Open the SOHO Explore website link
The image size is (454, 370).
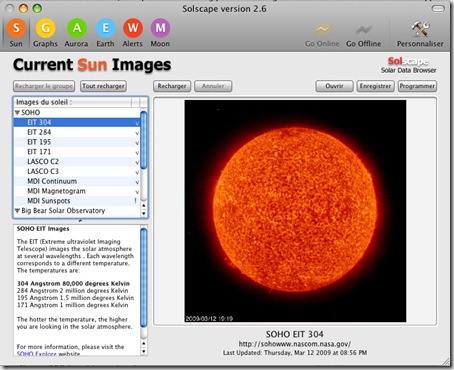37,354
